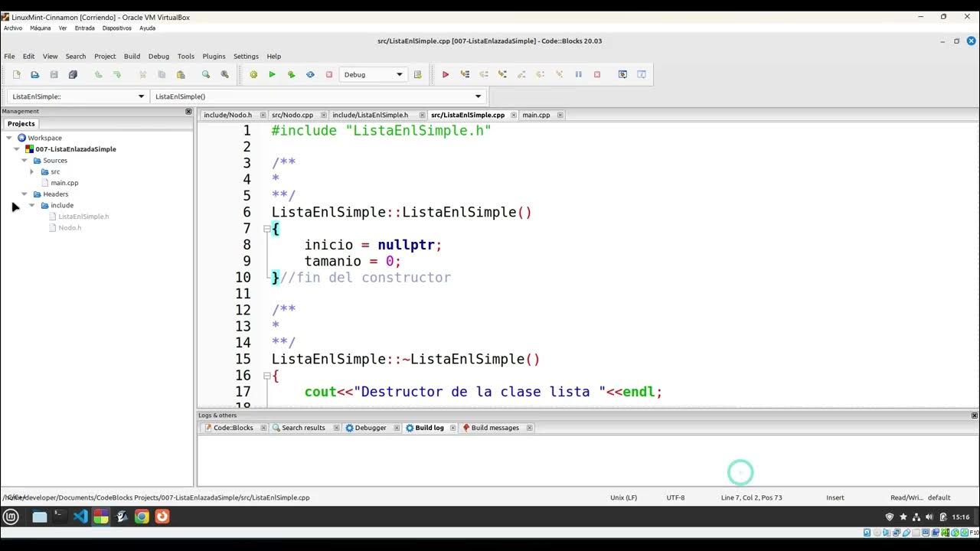Click the Paste clipboard toolbar icon
Viewport: 980px width, 551px height.
click(181, 74)
